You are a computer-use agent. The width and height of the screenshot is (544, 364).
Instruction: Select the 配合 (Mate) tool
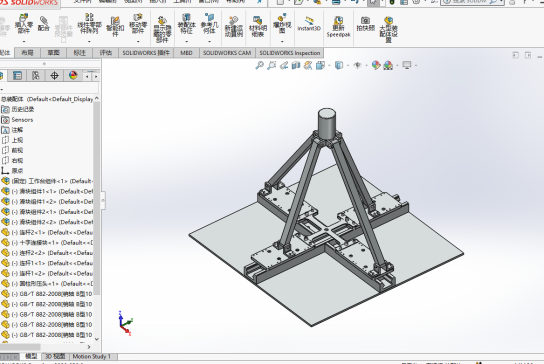tap(44, 24)
